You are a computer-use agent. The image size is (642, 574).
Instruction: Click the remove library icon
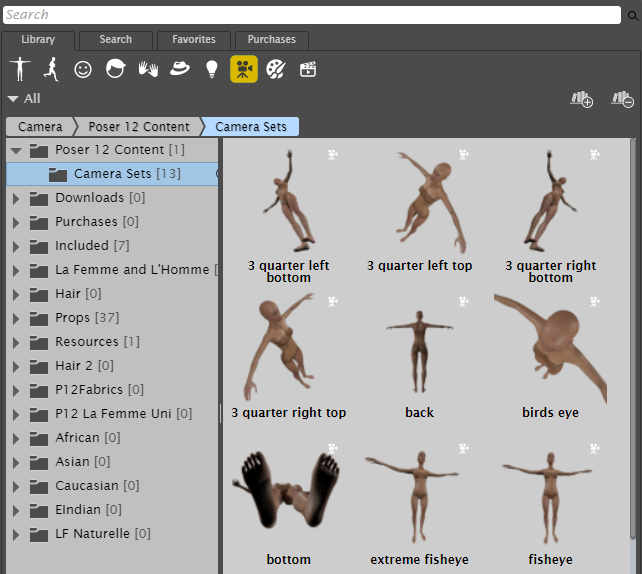623,99
